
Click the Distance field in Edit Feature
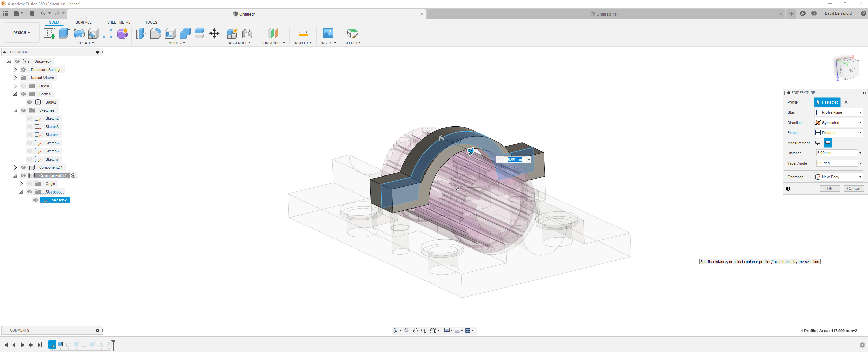pos(837,153)
